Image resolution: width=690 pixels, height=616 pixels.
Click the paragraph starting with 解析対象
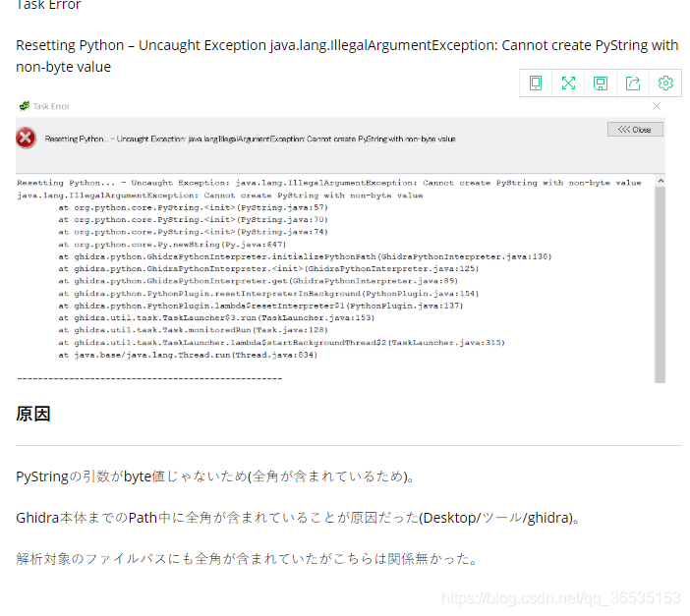[x=247, y=559]
